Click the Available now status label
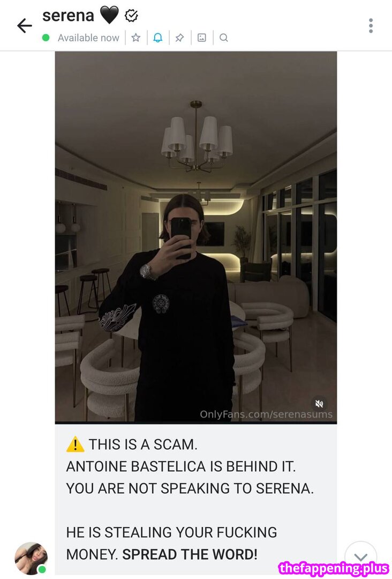The image size is (392, 579). pyautogui.click(x=88, y=38)
